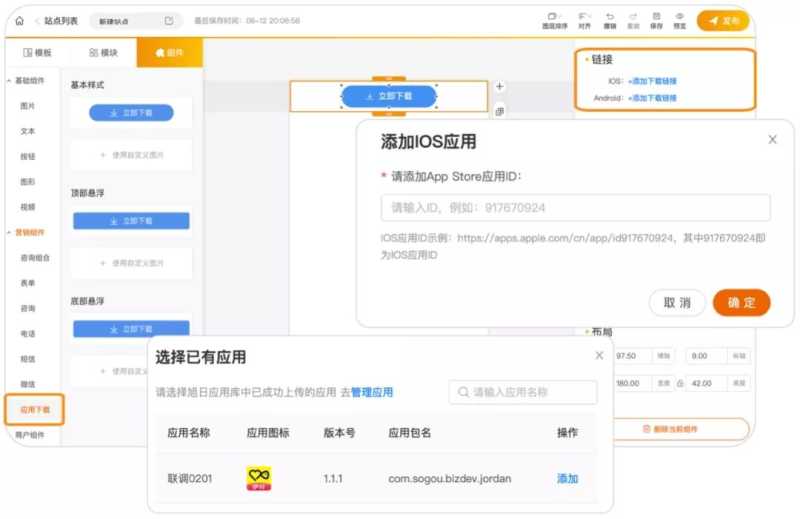
Task: Switch to the 模块 tab
Action: point(104,53)
